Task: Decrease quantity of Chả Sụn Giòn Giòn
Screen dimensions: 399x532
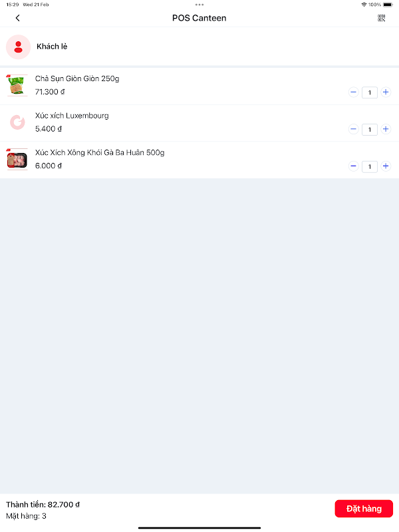Action: 354,92
